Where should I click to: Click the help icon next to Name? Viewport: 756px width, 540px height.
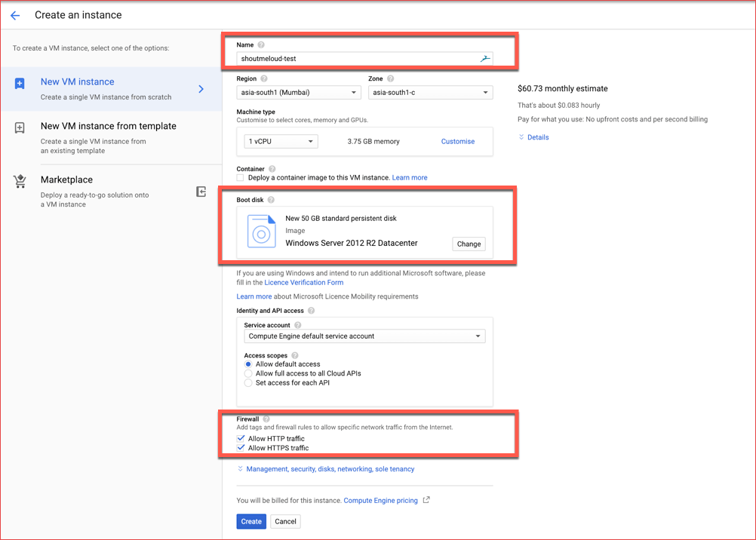tap(261, 44)
